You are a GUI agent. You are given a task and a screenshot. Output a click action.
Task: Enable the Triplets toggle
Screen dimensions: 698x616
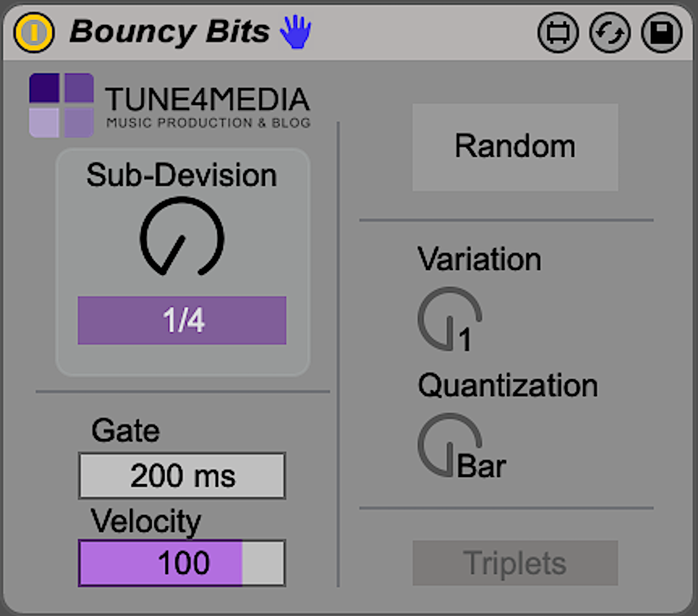(515, 563)
